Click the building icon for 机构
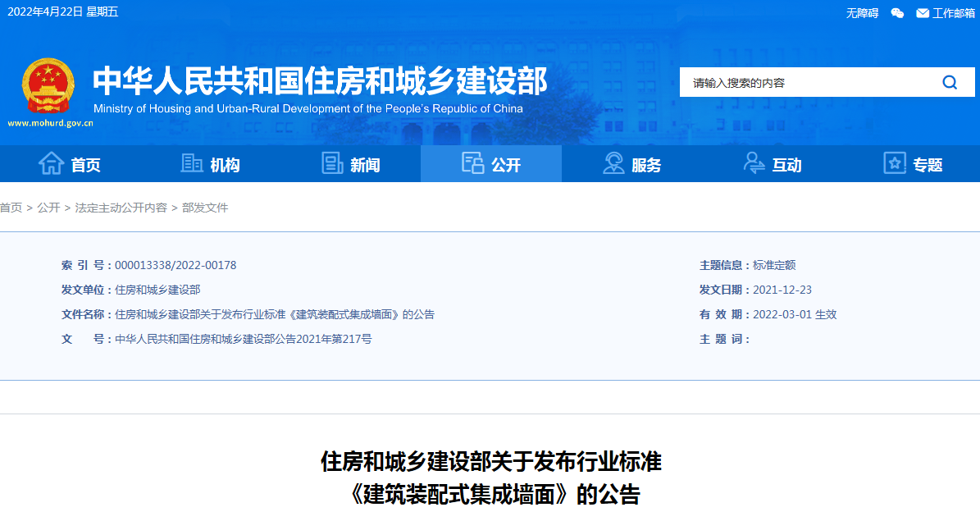 (x=192, y=164)
